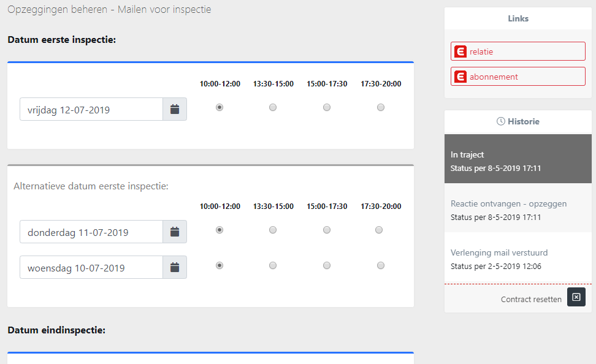The image size is (596, 364).
Task: Select Verlenging mail verstuurd history entry
Action: click(x=518, y=257)
